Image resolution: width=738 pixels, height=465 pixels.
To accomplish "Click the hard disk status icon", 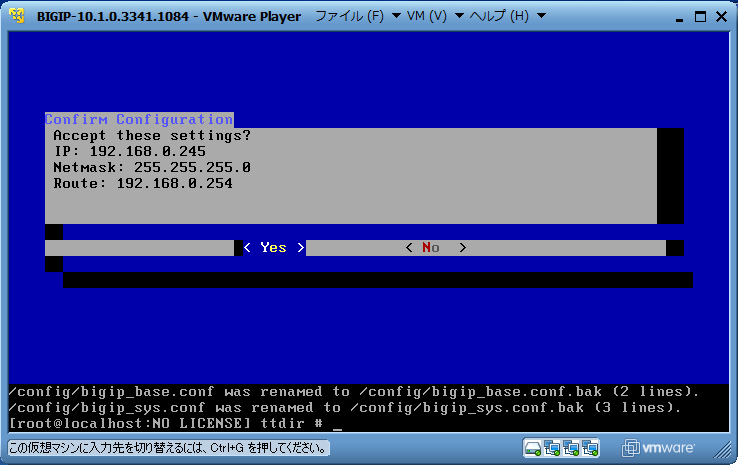I will point(533,447).
